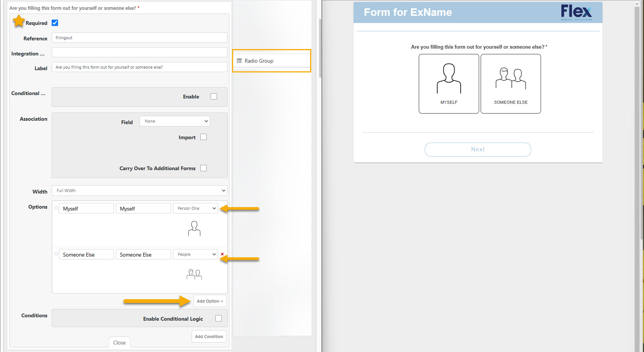The image size is (644, 352).
Task: Click the Form for ExName header title
Action: coord(408,12)
